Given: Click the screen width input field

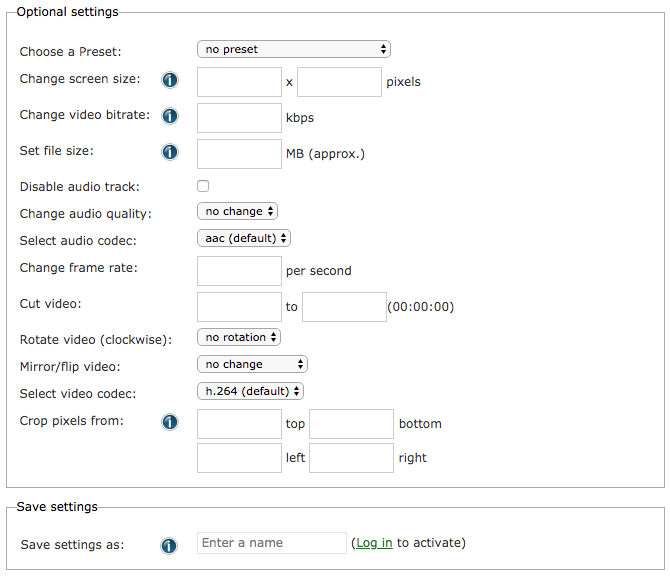Looking at the screenshot, I should click(240, 82).
